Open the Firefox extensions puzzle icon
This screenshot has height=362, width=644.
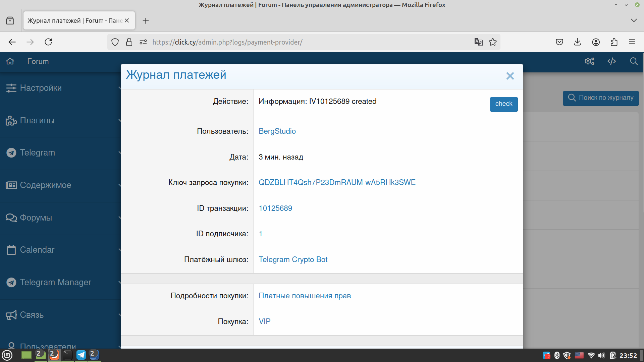pyautogui.click(x=614, y=42)
